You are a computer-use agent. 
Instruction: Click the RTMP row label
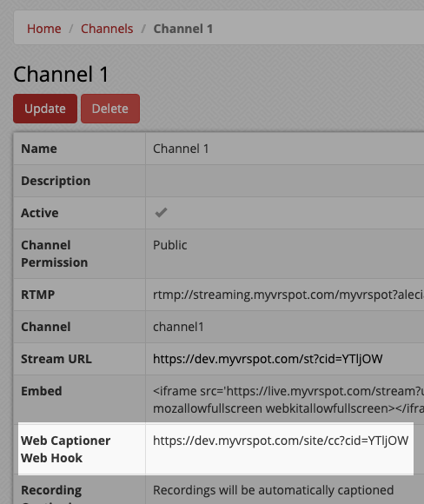pyautogui.click(x=38, y=295)
